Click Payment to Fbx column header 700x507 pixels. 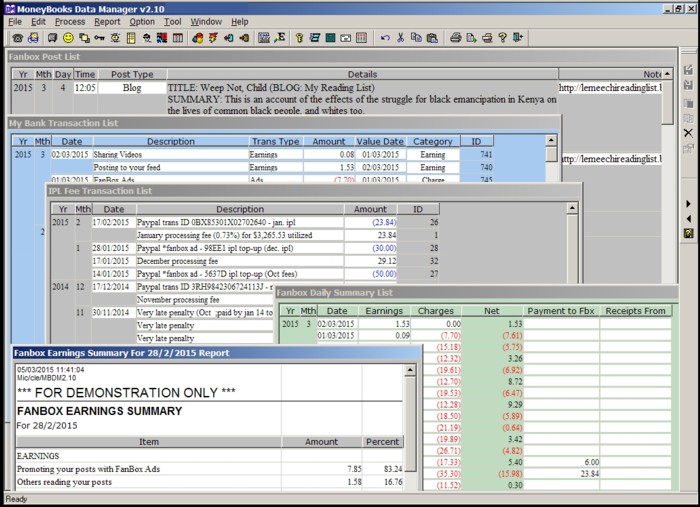(x=561, y=311)
